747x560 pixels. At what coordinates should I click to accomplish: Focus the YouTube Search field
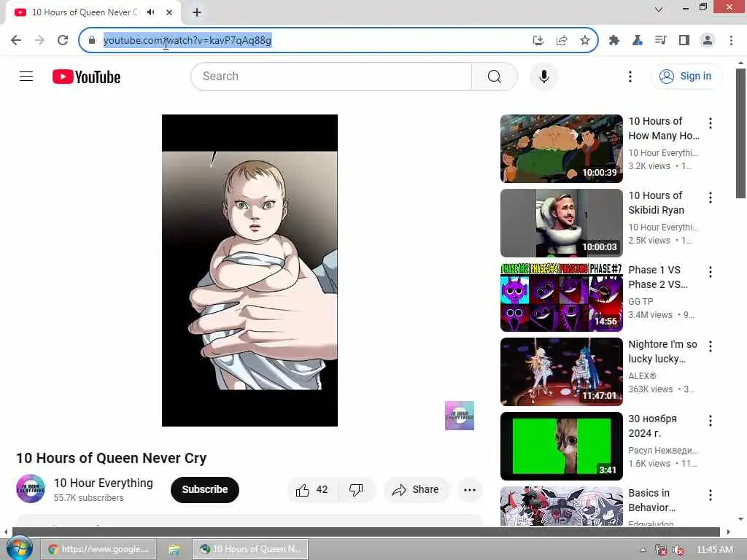click(332, 76)
